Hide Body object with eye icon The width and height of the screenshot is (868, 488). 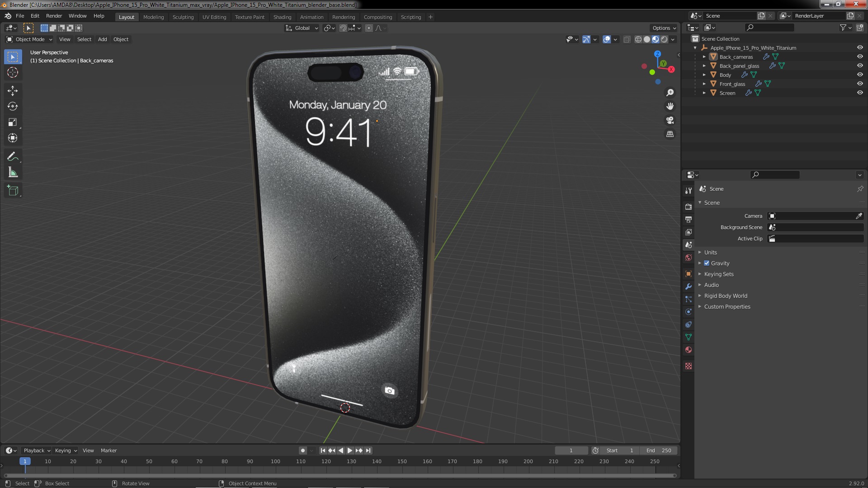pos(859,75)
